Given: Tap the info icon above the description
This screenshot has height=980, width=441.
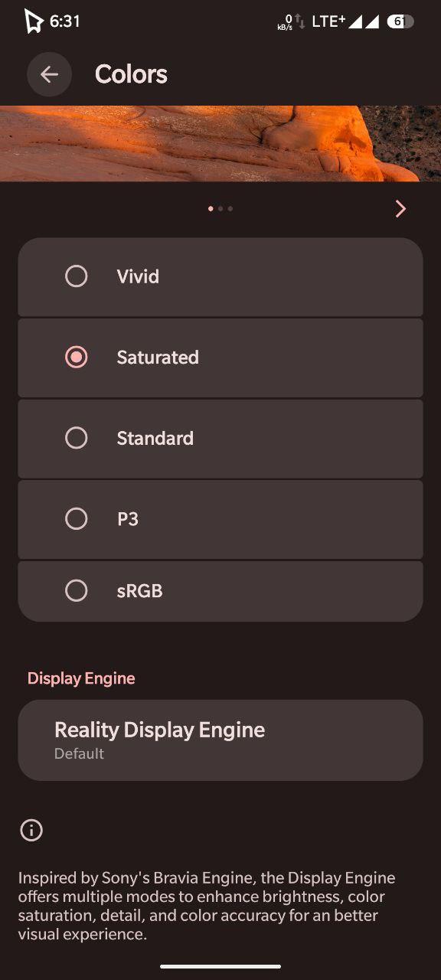Looking at the screenshot, I should [31, 830].
